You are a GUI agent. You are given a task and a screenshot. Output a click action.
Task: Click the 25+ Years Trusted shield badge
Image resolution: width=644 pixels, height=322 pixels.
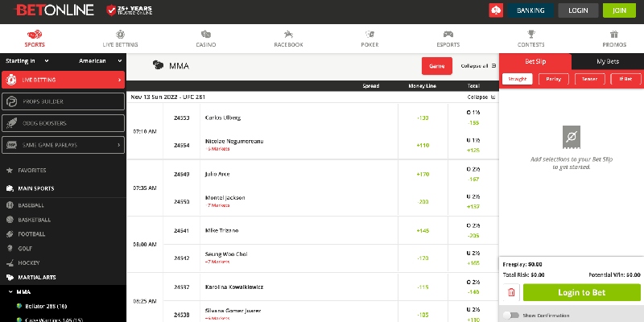click(x=129, y=10)
